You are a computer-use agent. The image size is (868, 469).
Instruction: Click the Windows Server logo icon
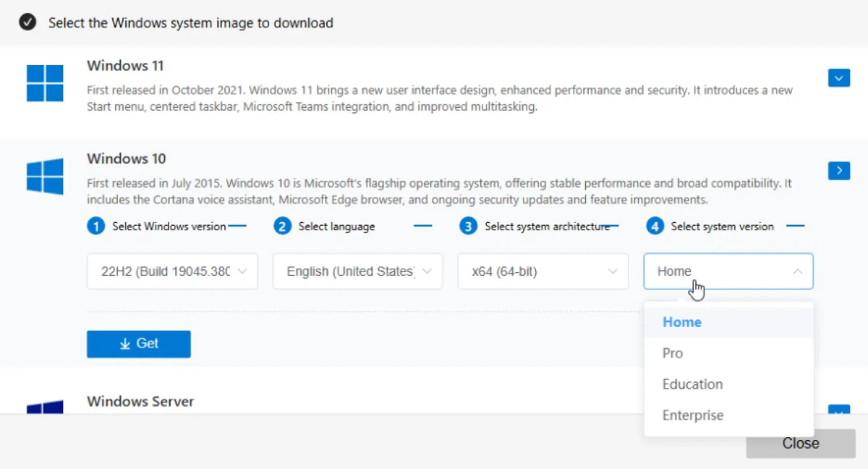point(45,407)
